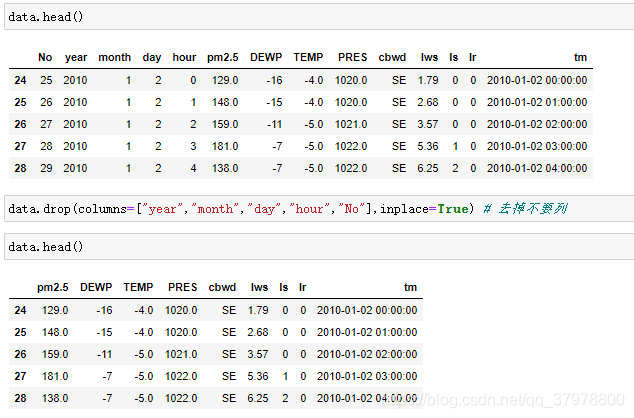
Task: Click timestamp 2010-01-02 02:00:00 in first table
Action: [537, 124]
